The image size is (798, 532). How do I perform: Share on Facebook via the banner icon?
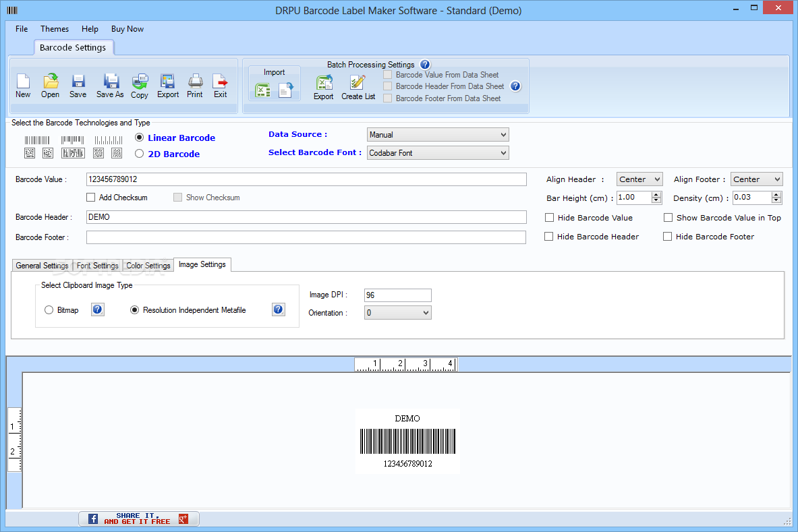93,519
